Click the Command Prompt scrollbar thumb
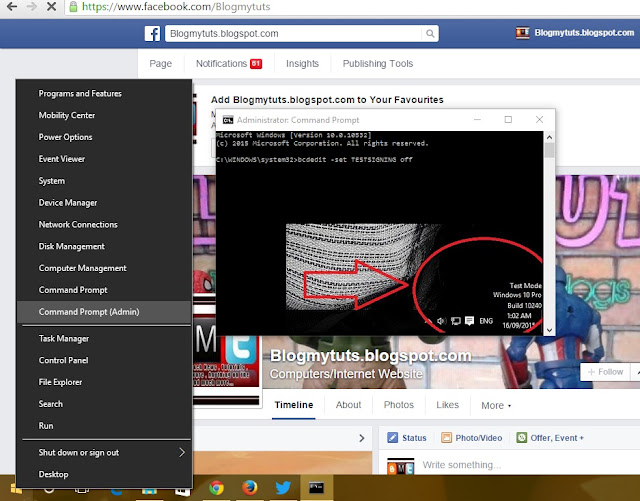The height and width of the screenshot is (501, 640). coord(549,150)
